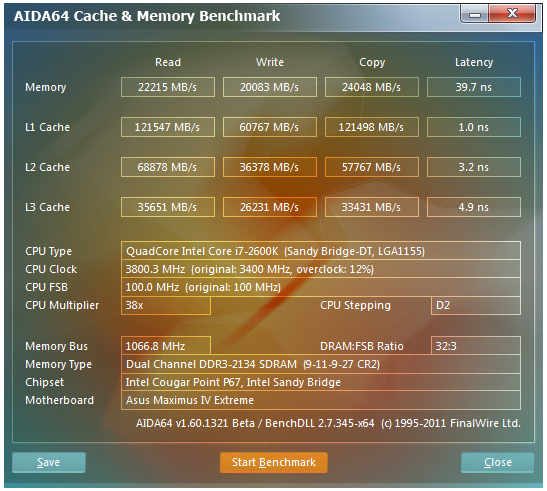Click the Motherboard Asus Maximus field

pos(321,400)
